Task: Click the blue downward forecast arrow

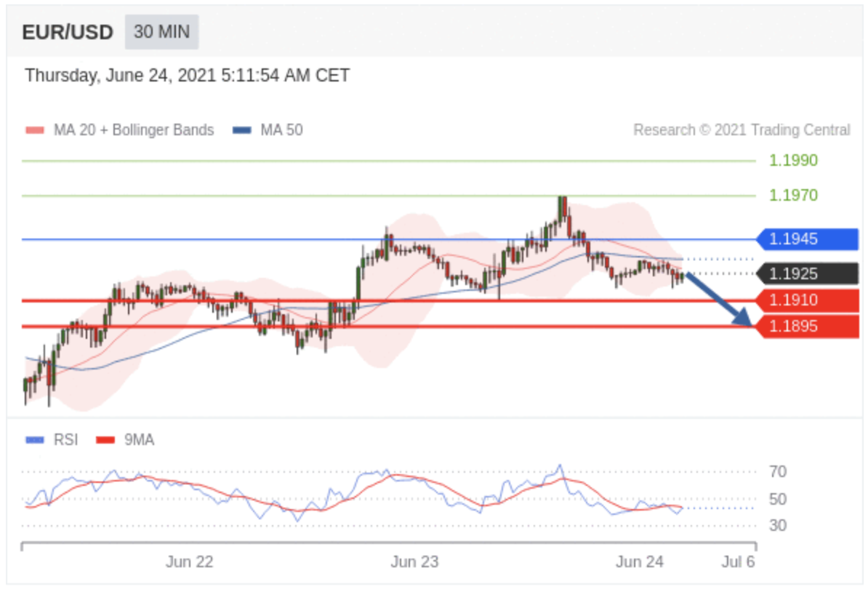Action: click(x=719, y=299)
